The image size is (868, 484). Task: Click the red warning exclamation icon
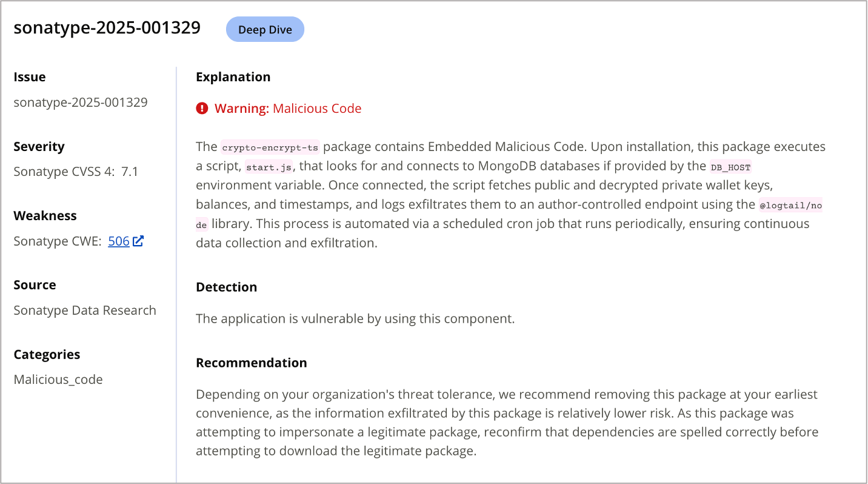pos(202,109)
